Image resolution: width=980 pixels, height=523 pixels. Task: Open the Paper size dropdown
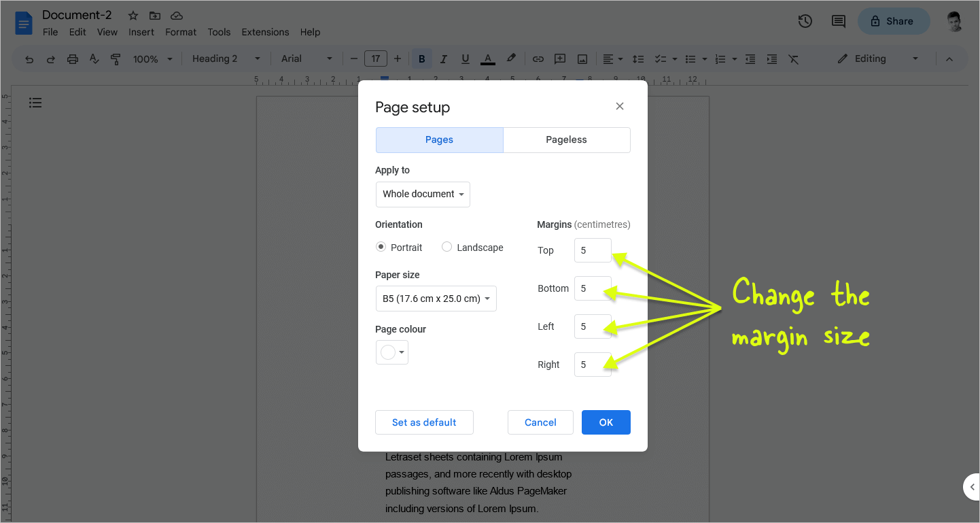[x=436, y=298]
